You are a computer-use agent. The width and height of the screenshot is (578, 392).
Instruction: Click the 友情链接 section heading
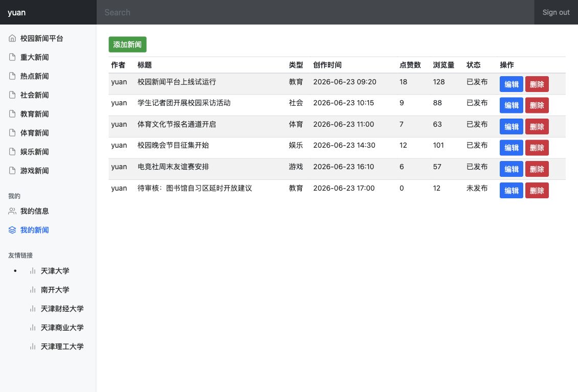[20, 256]
